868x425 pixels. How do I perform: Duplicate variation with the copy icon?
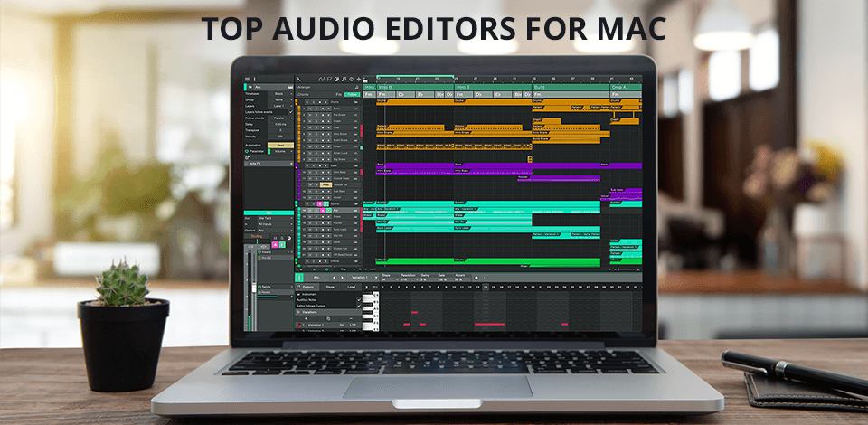click(328, 318)
